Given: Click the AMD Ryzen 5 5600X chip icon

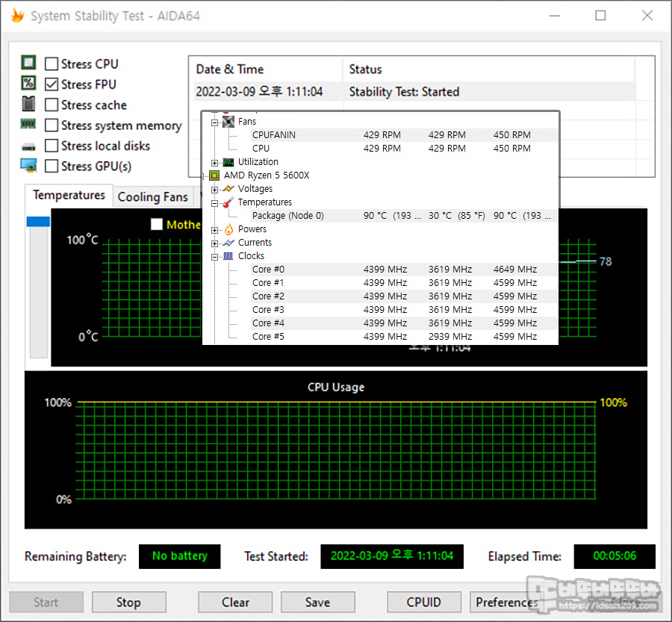Looking at the screenshot, I should pyautogui.click(x=214, y=175).
